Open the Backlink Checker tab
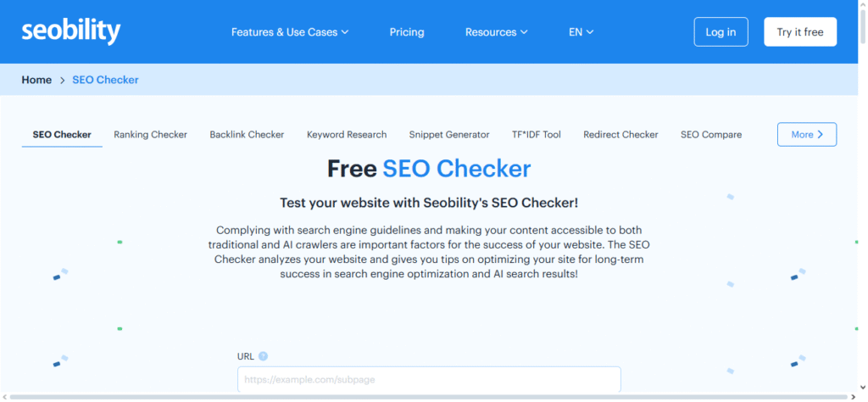 [247, 135]
